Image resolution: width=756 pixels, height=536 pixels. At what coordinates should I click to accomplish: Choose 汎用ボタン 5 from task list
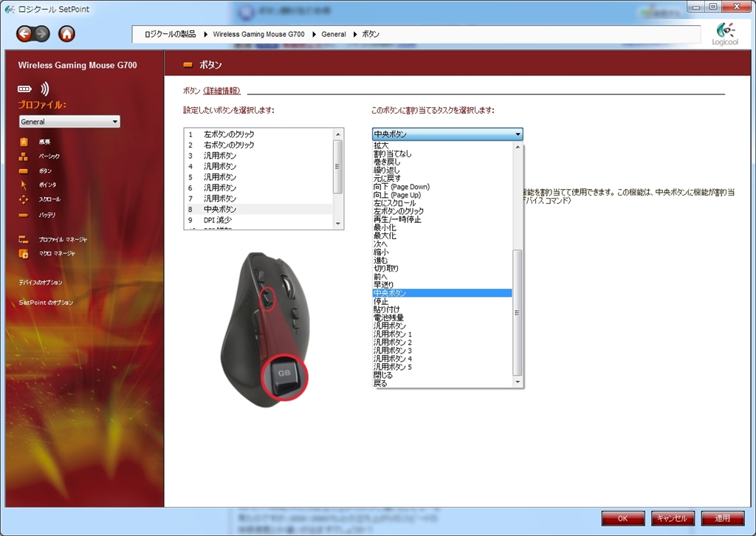(442, 367)
